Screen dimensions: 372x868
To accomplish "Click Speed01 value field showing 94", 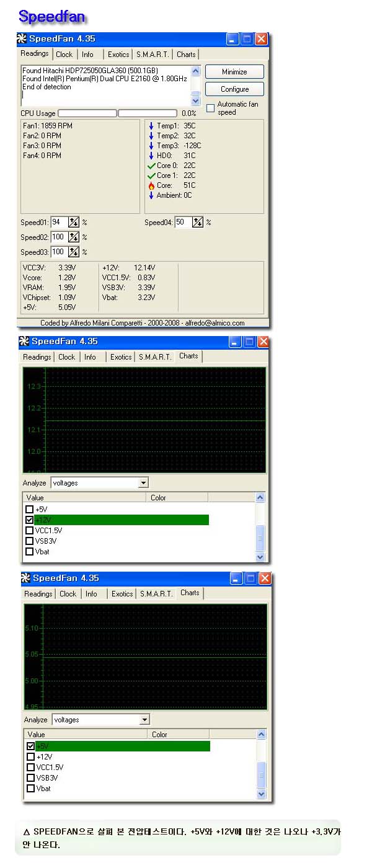I will click(x=59, y=222).
